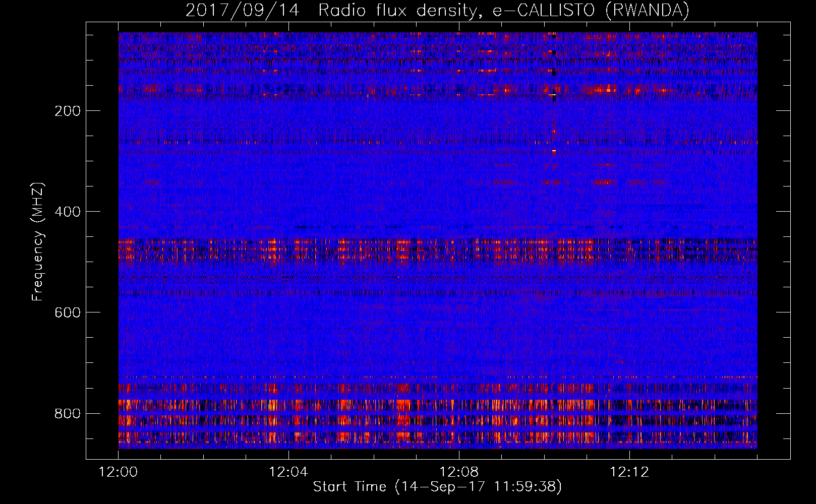Click the 800 frequency tick label
The width and height of the screenshot is (816, 504).
tap(68, 414)
